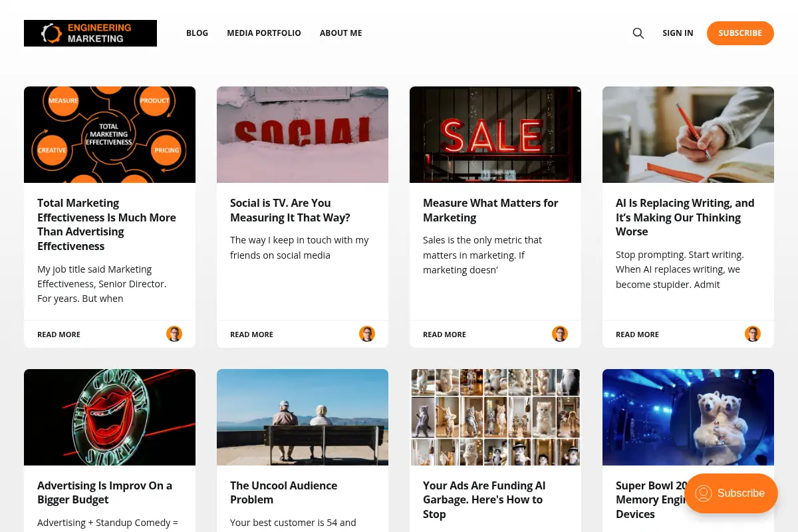Open title 'Social is TV. Are You Measuring It'
Viewport: 798px width, 532px height.
coord(290,210)
